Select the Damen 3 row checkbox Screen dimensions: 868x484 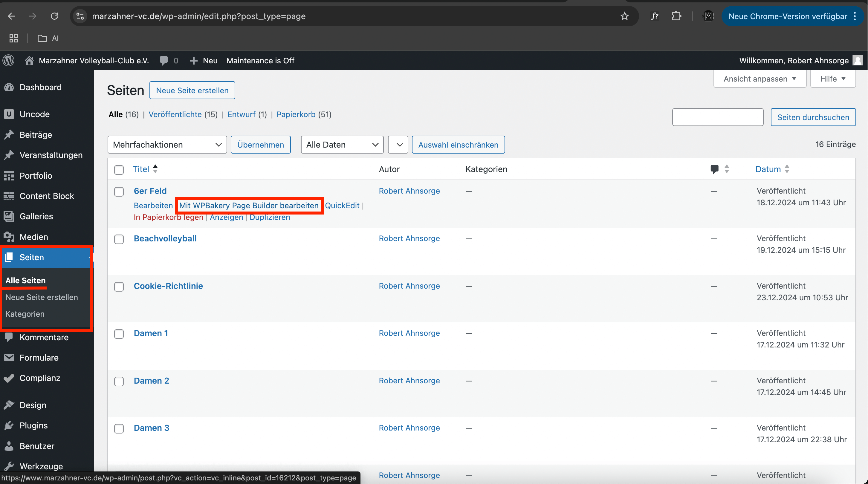tap(119, 428)
